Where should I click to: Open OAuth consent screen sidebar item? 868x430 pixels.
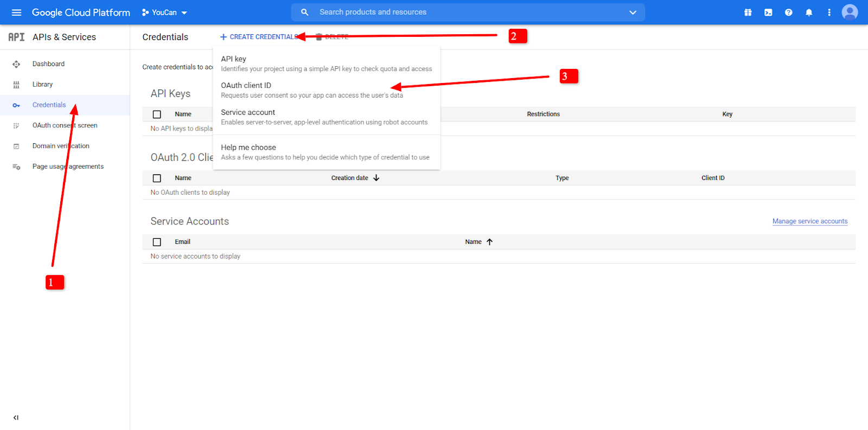click(x=65, y=126)
